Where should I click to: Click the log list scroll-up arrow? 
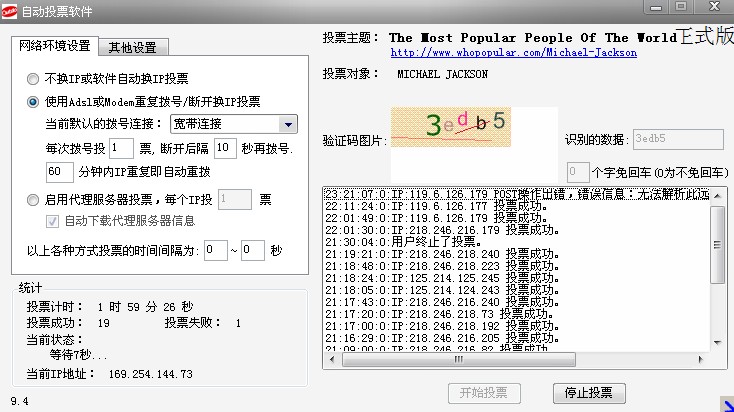click(x=717, y=195)
